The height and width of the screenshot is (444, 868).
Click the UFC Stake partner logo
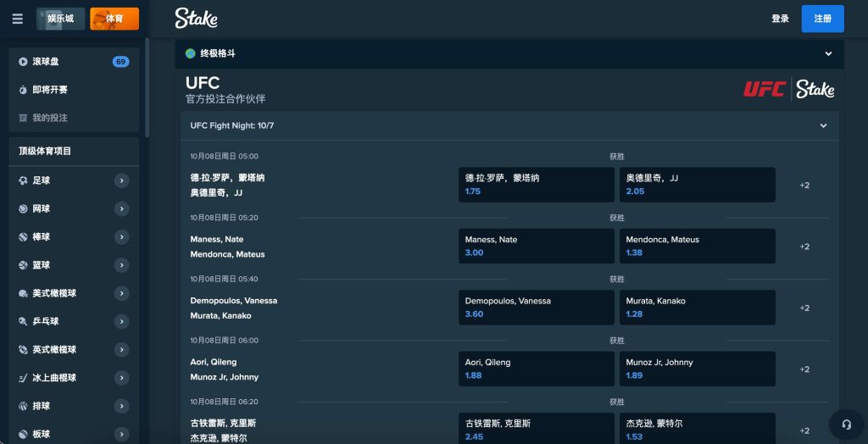[x=789, y=90]
